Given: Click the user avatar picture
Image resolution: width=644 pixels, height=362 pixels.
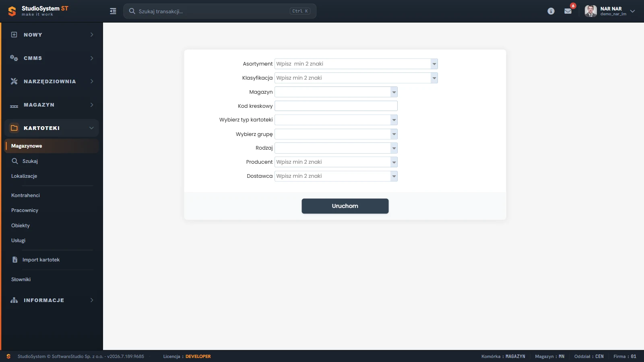Looking at the screenshot, I should [x=591, y=11].
